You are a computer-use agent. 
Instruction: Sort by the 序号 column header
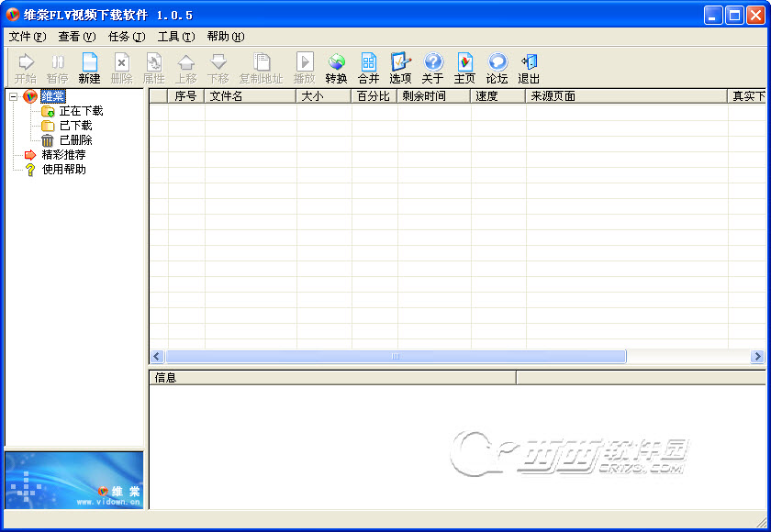click(x=185, y=96)
